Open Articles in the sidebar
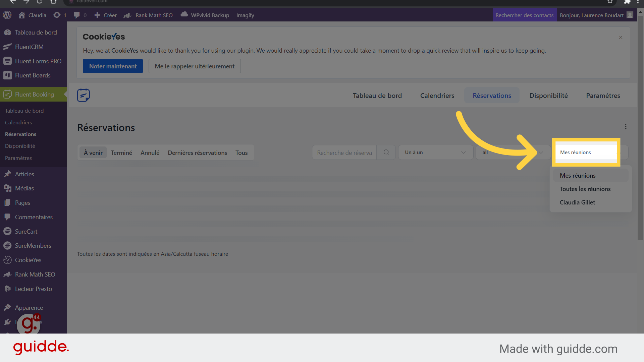The height and width of the screenshot is (362, 644). [34, 174]
